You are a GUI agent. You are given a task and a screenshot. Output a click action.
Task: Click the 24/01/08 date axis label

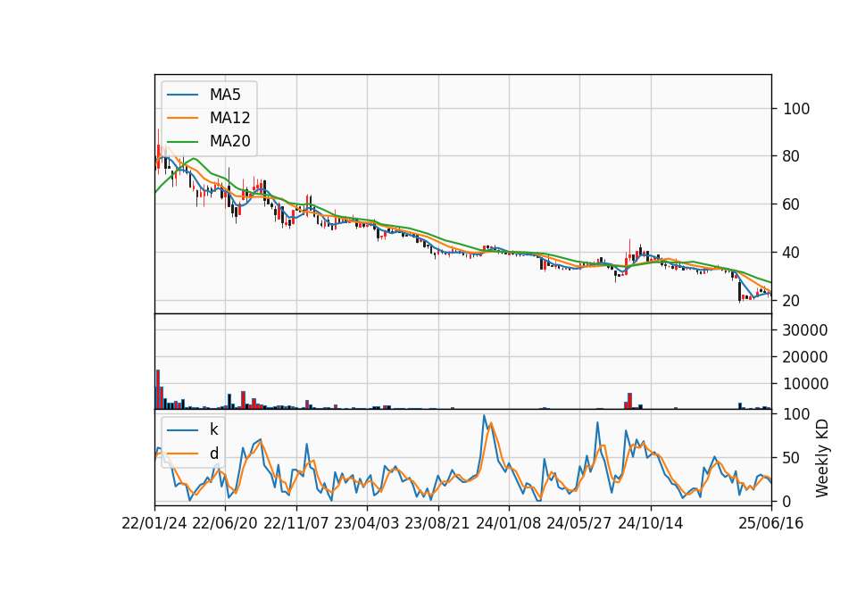(509, 523)
